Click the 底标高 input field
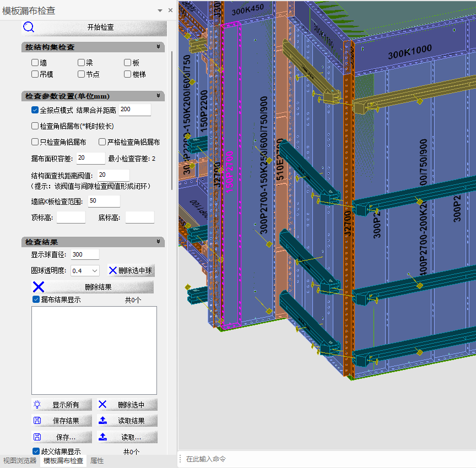Image resolution: width=476 pixels, height=468 pixels. point(139,217)
